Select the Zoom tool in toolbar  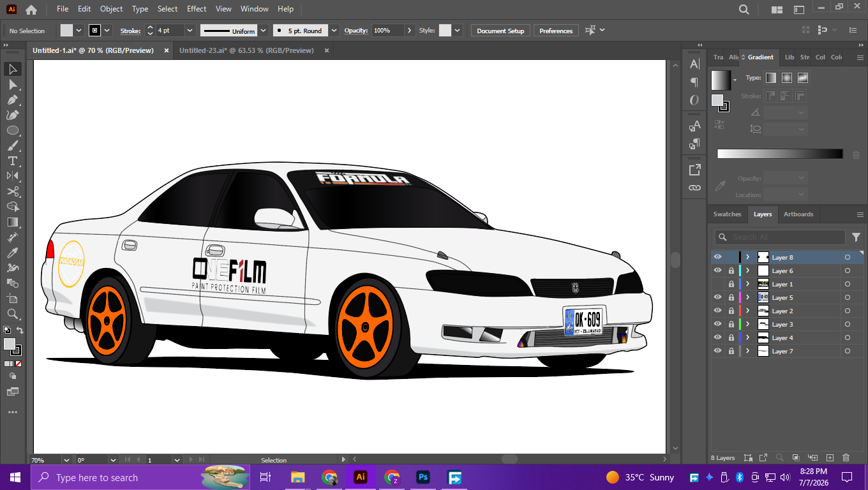12,314
